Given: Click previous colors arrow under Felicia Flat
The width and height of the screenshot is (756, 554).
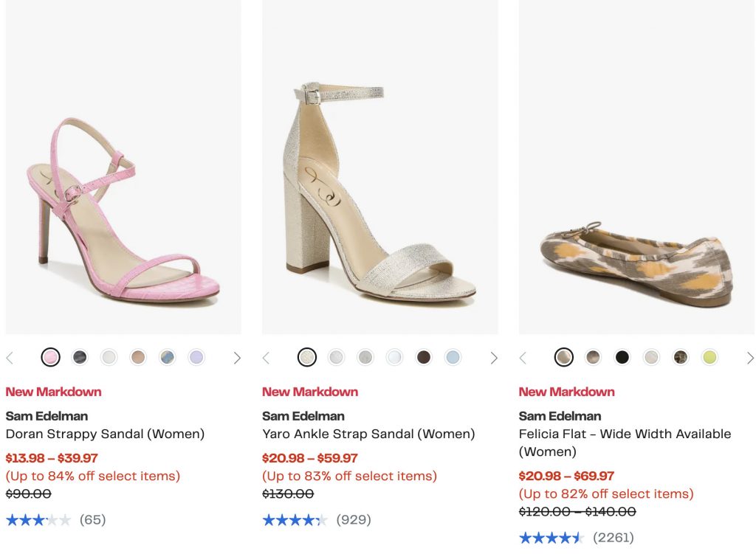Looking at the screenshot, I should click(523, 358).
